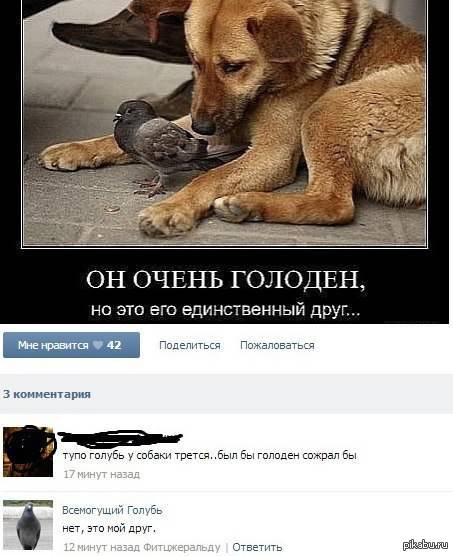Open the Поделиться share link
The height and width of the screenshot is (556, 453).
190,345
